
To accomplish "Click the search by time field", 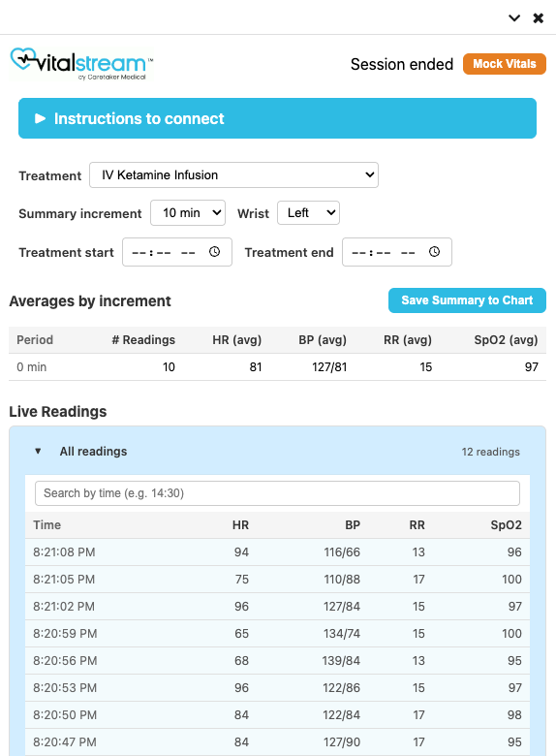I will click(x=277, y=493).
